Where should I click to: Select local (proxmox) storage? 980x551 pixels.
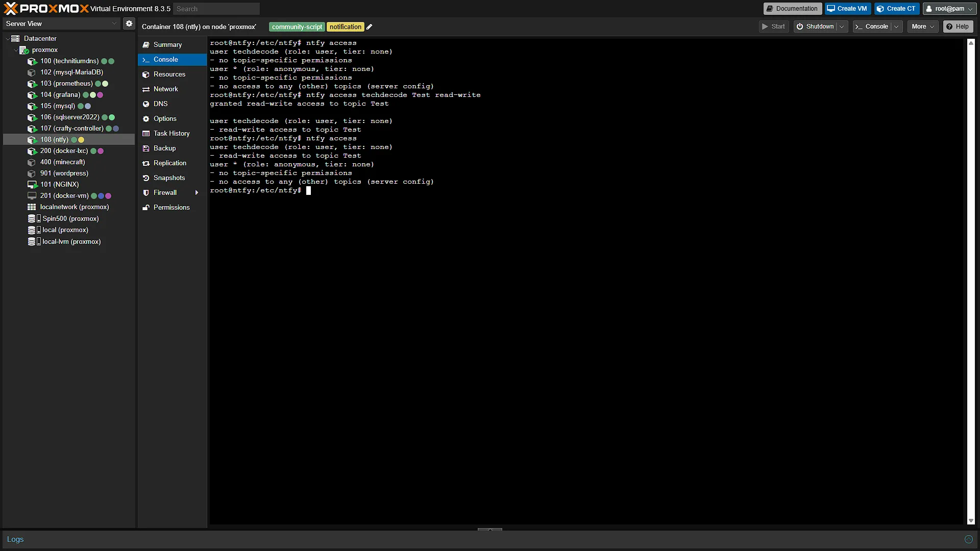click(x=69, y=230)
